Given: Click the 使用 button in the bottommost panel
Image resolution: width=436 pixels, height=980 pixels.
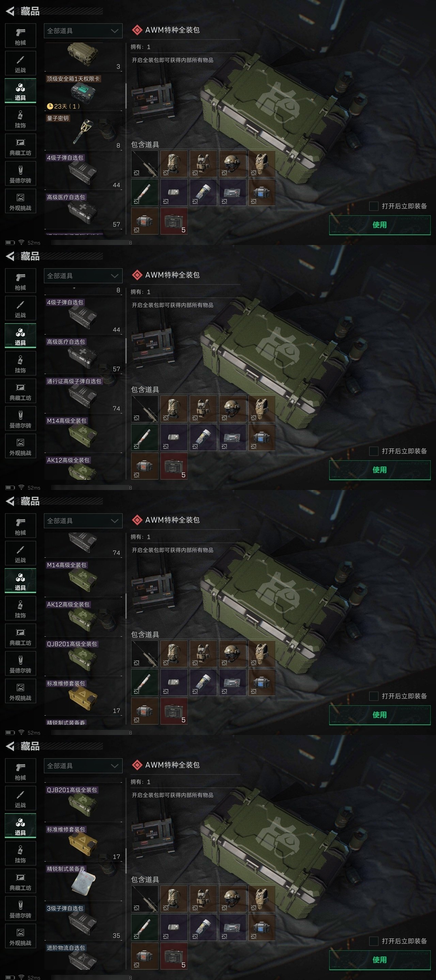Looking at the screenshot, I should click(x=380, y=960).
